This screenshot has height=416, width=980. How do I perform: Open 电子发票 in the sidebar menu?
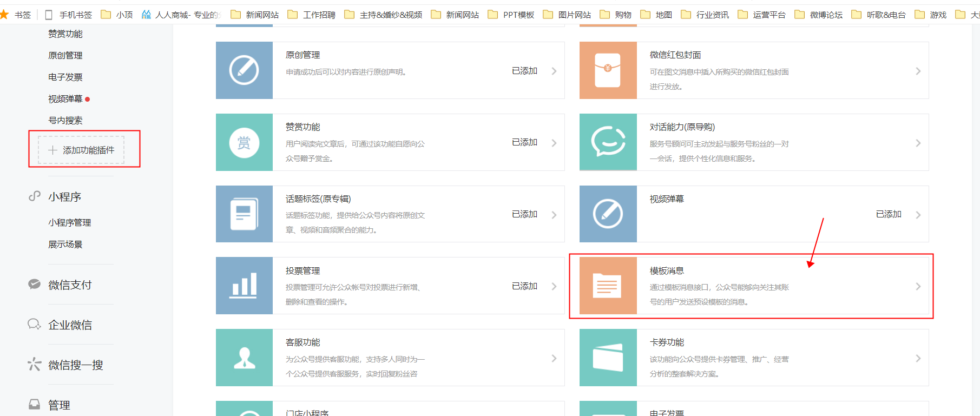65,77
